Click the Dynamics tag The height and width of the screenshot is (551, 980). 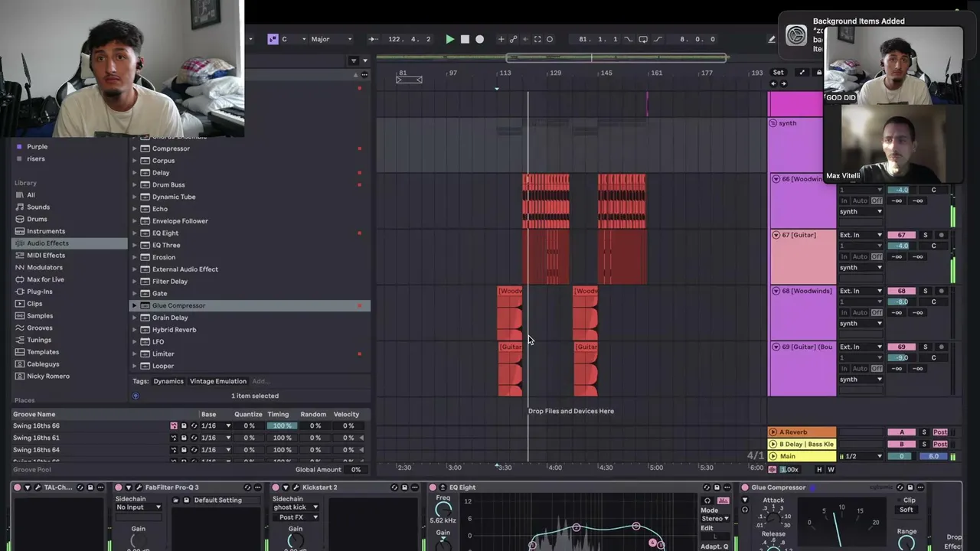168,381
